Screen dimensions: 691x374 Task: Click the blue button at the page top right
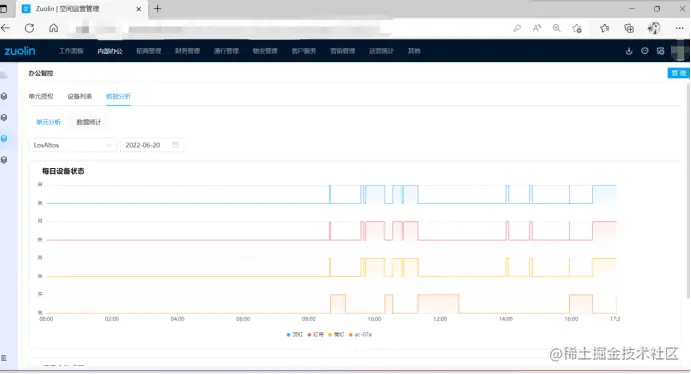tap(679, 73)
